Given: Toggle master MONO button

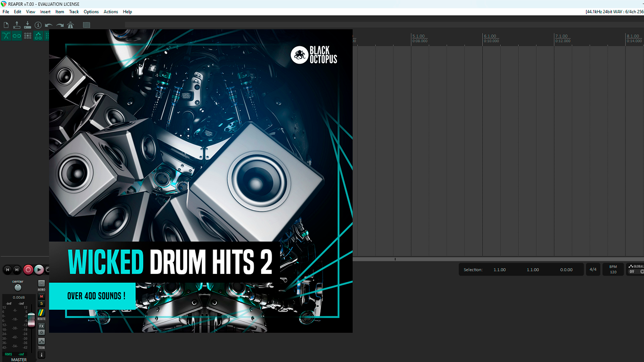Looking at the screenshot, I should [x=41, y=284].
